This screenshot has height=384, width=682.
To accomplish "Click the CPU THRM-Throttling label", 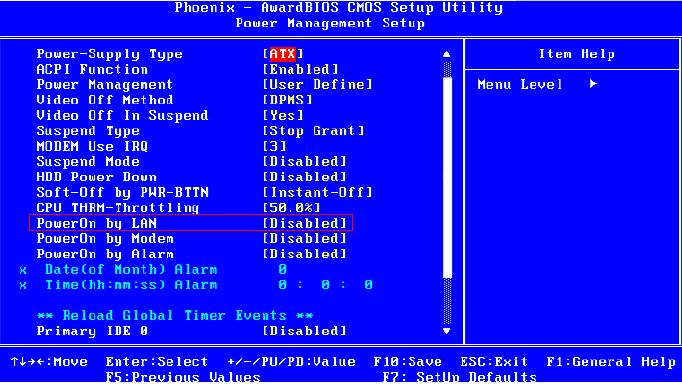I will [x=118, y=208].
